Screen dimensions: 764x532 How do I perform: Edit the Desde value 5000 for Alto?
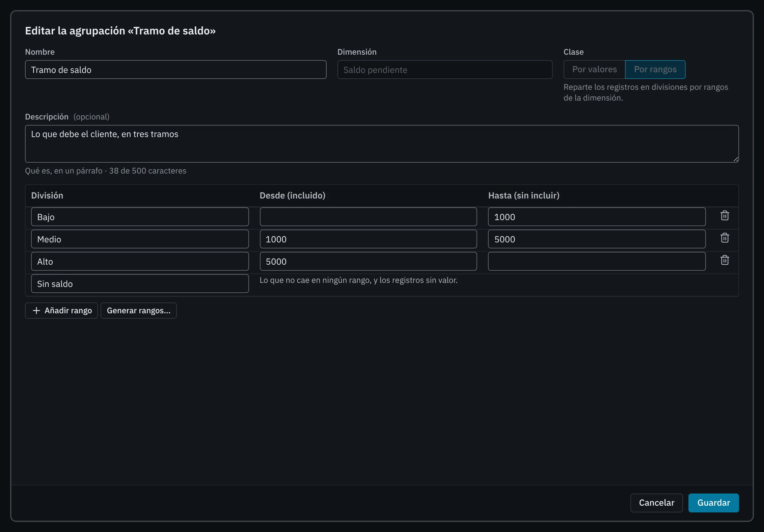tap(368, 261)
